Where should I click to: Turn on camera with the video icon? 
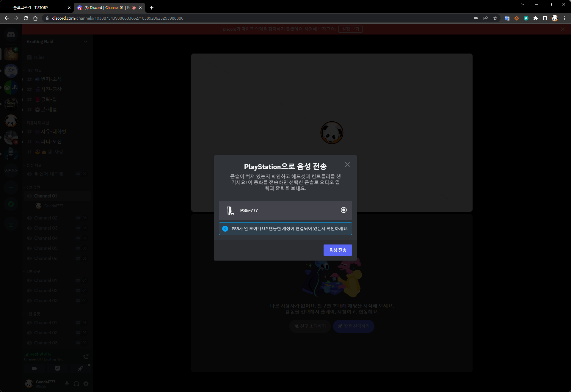click(34, 369)
